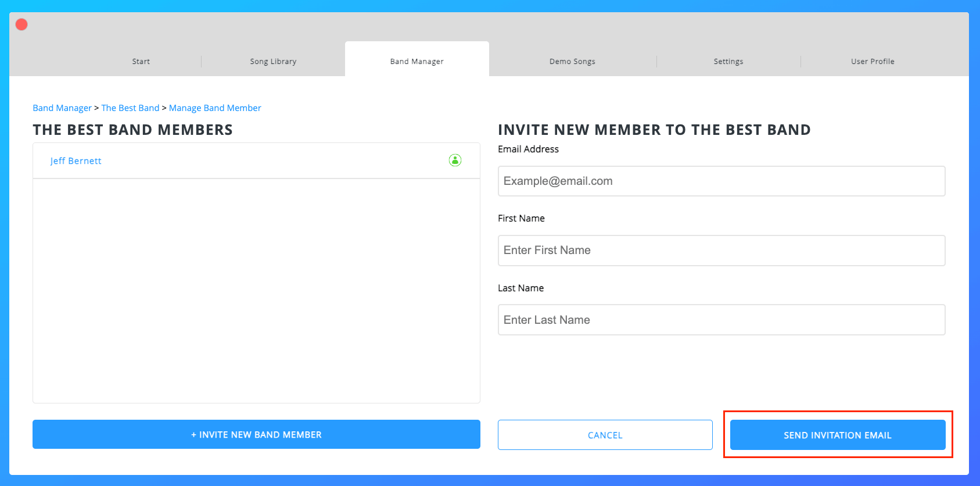
Task: Select the Band Manager tab
Action: click(417, 61)
